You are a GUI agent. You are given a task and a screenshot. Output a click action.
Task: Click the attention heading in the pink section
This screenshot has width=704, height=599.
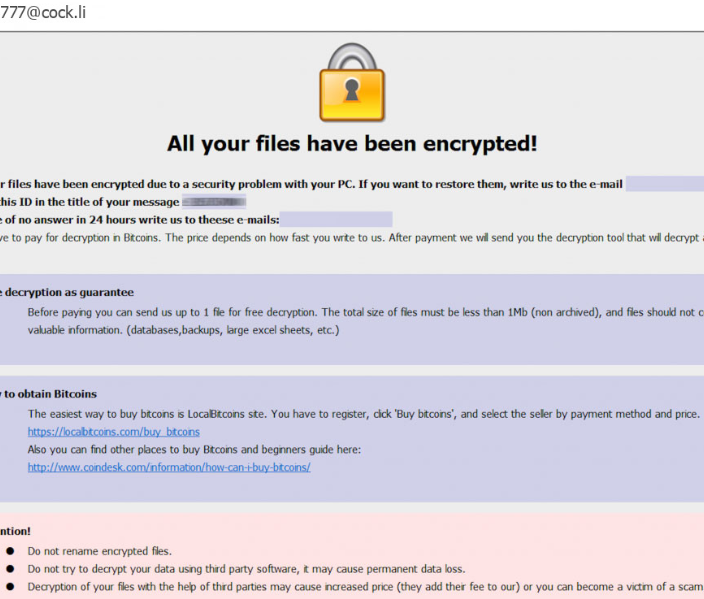[15, 531]
